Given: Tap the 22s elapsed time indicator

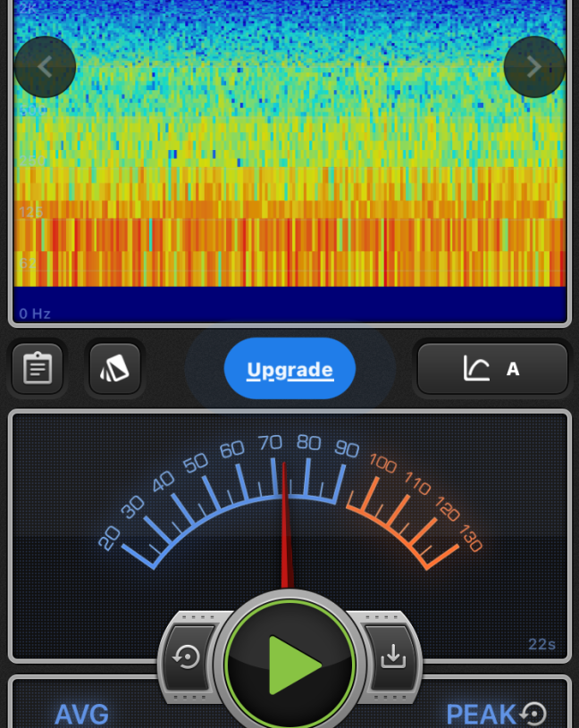Looking at the screenshot, I should click(x=541, y=644).
